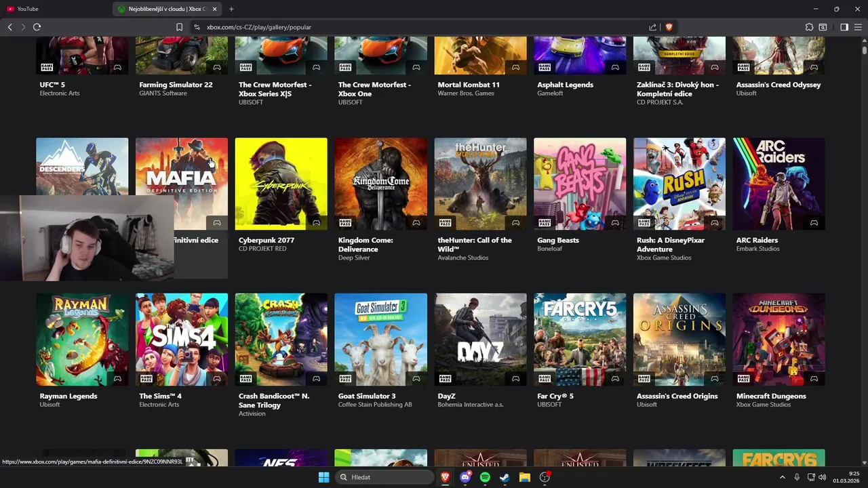The height and width of the screenshot is (488, 868).
Task: Open volume control in system tray
Action: tap(823, 477)
